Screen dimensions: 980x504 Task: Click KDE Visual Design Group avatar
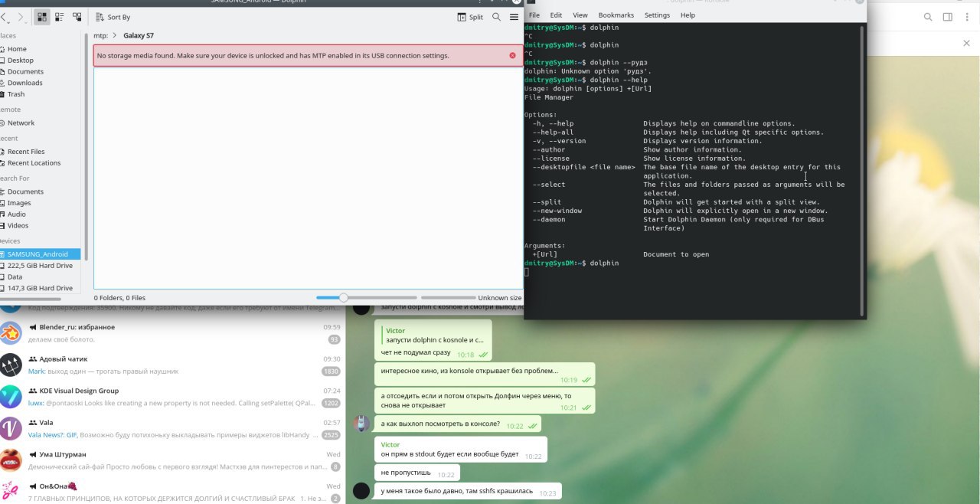coord(11,397)
